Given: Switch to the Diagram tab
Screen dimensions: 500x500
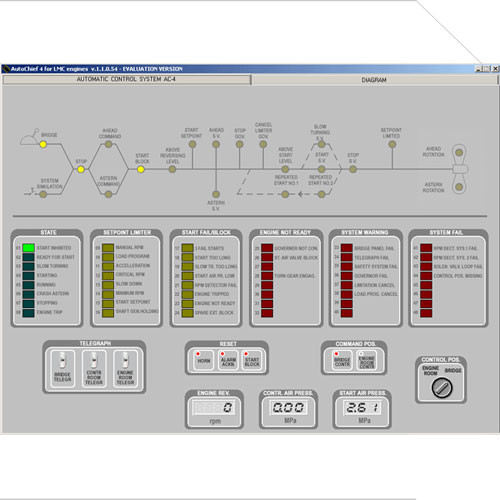Looking at the screenshot, I should [x=374, y=80].
